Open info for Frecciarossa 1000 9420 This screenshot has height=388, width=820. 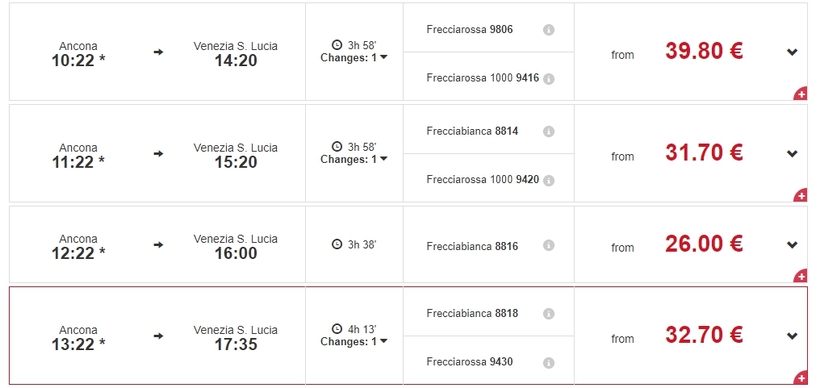[548, 180]
